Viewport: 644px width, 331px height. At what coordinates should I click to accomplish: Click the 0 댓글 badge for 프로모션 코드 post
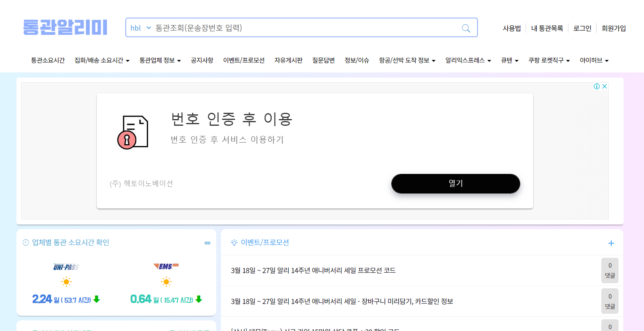pyautogui.click(x=610, y=270)
